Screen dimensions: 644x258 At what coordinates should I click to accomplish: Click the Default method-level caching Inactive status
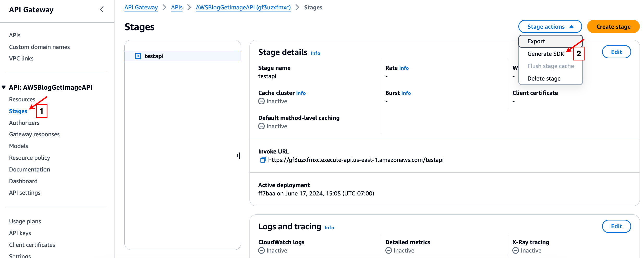pos(273,126)
